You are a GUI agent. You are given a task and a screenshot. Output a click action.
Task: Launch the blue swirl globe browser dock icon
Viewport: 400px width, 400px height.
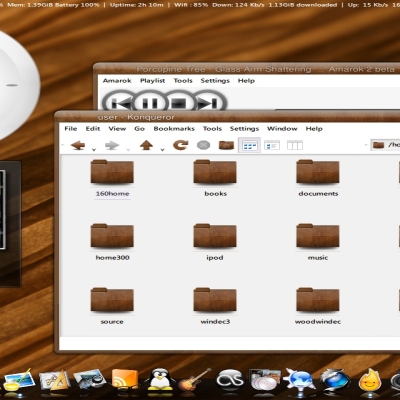point(335,381)
